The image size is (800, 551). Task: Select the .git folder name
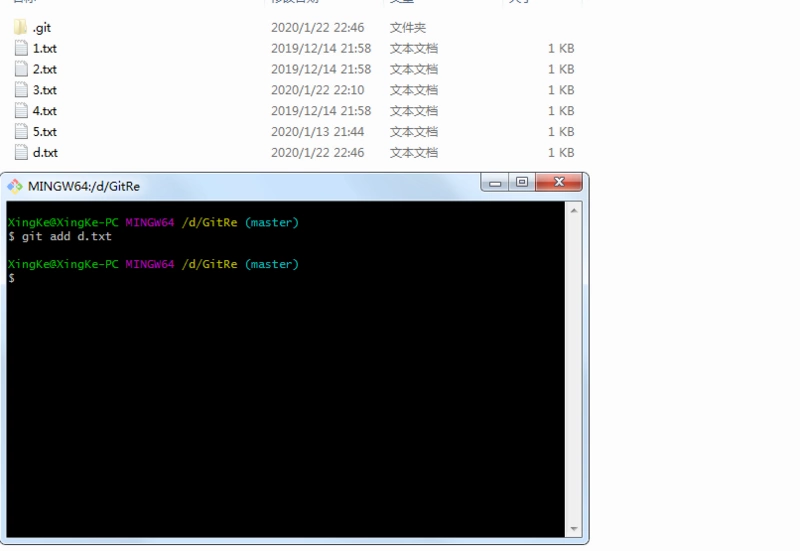pos(42,28)
